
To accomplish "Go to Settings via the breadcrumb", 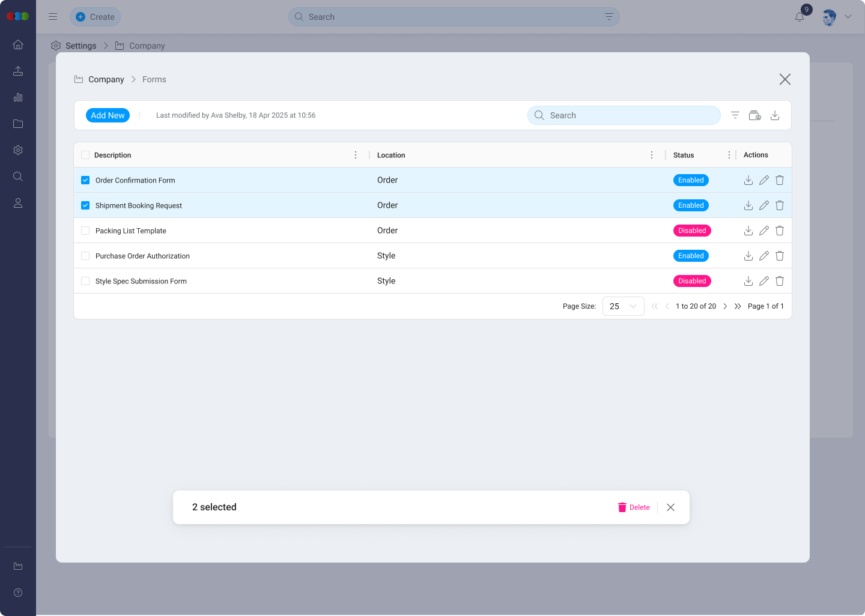I will (82, 46).
